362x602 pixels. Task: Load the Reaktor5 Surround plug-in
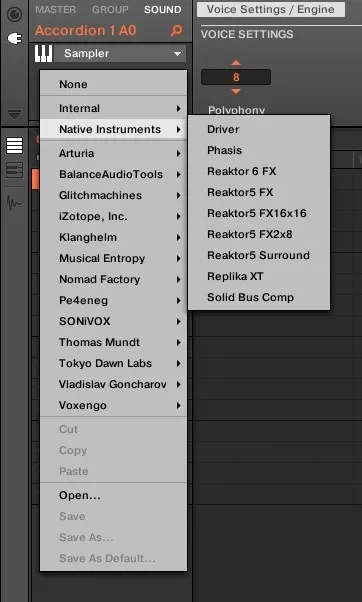point(259,255)
